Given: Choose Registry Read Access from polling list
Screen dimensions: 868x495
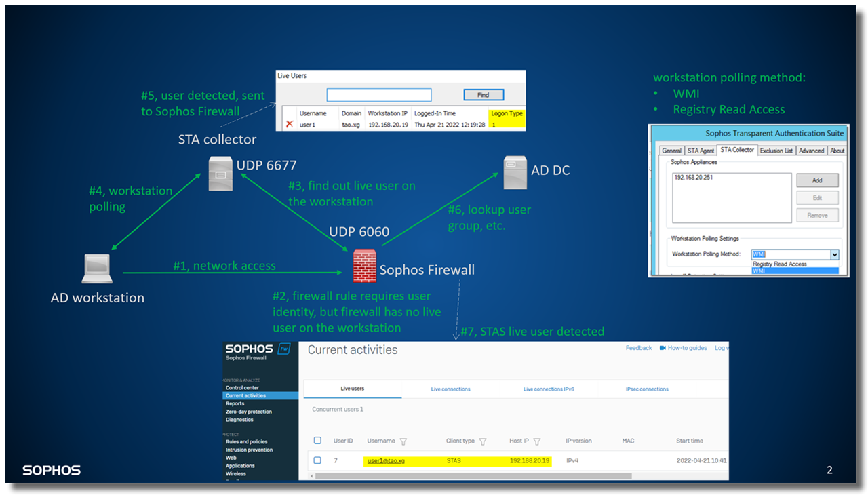Looking at the screenshot, I should [780, 264].
